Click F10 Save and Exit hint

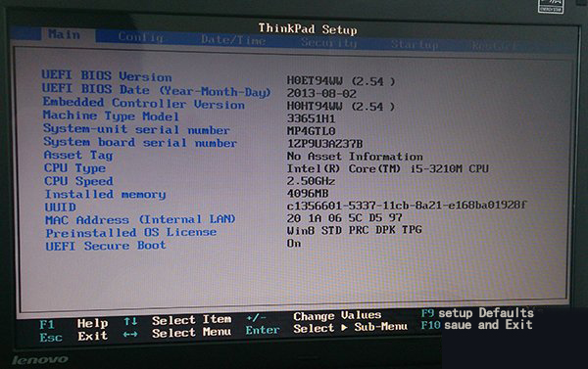(x=476, y=325)
